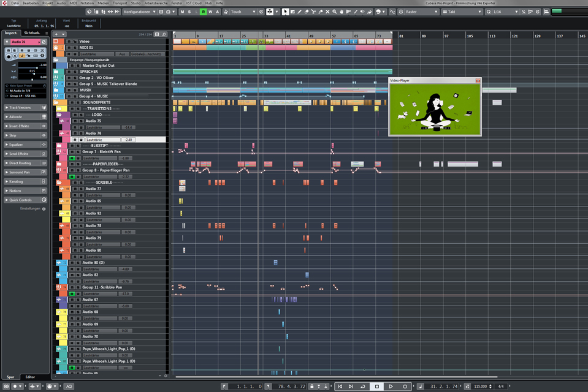This screenshot has width=588, height=392.
Task: Toggle Snap on/off icon before Raster
Action: tap(400, 12)
